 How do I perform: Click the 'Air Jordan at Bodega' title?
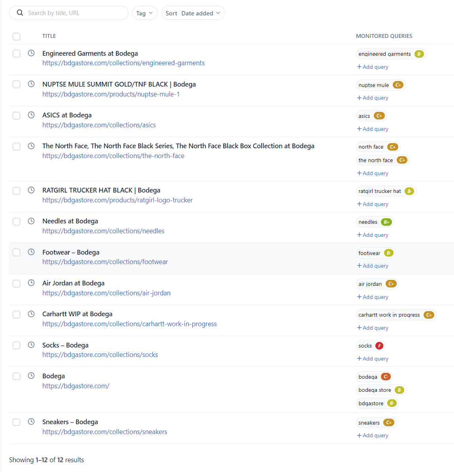(x=73, y=283)
